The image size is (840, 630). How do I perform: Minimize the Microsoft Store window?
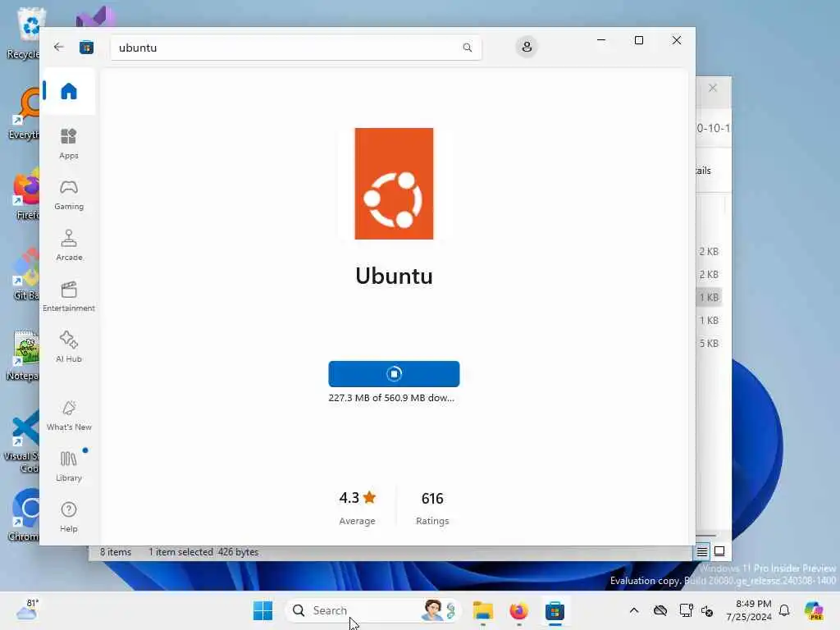(601, 40)
